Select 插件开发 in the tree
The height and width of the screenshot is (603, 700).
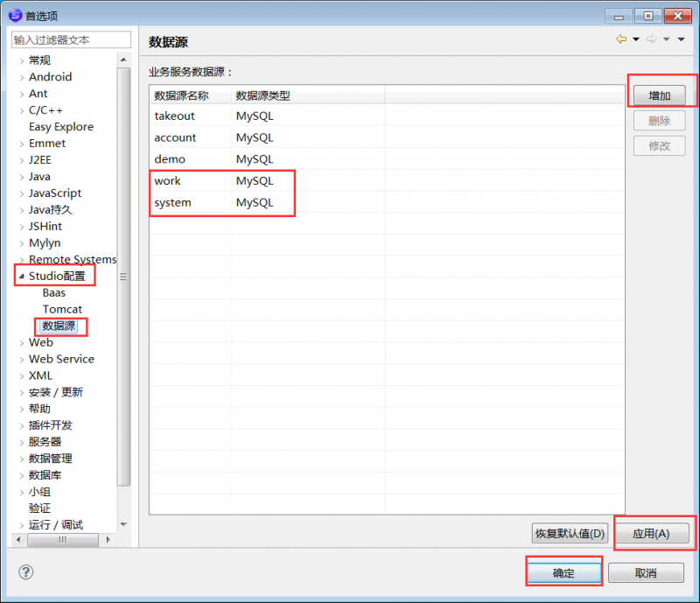(x=50, y=425)
